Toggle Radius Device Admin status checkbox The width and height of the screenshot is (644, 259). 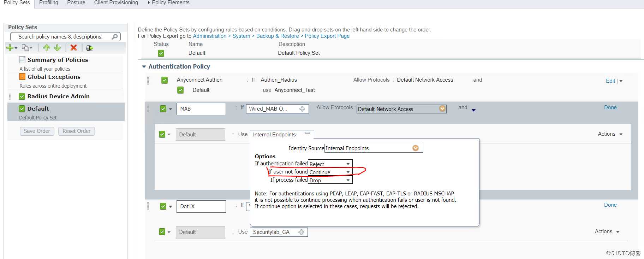point(22,96)
